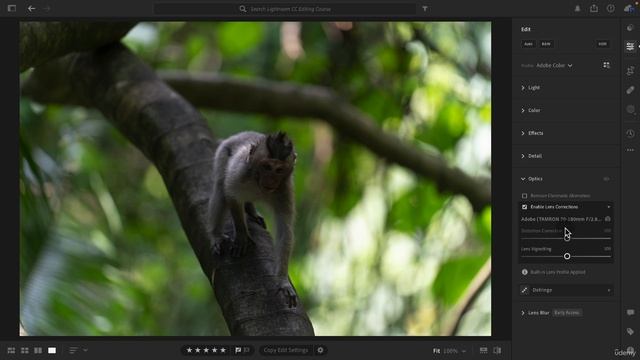The image size is (640, 360).
Task: Select the Edit sliders icon in right toolbar
Action: [x=630, y=47]
